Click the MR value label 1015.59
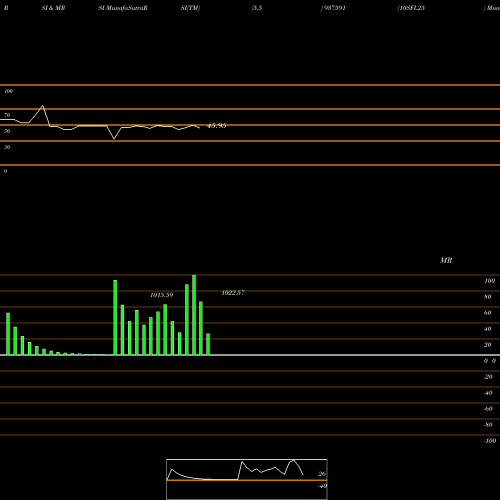Image resolution: width=500 pixels, height=500 pixels. pos(162,295)
